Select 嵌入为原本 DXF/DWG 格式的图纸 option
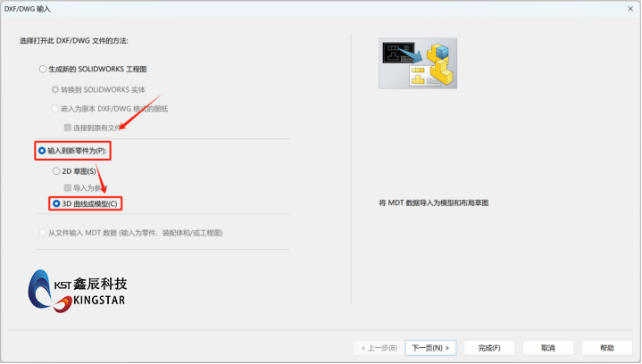The height and width of the screenshot is (364, 642). 55,109
